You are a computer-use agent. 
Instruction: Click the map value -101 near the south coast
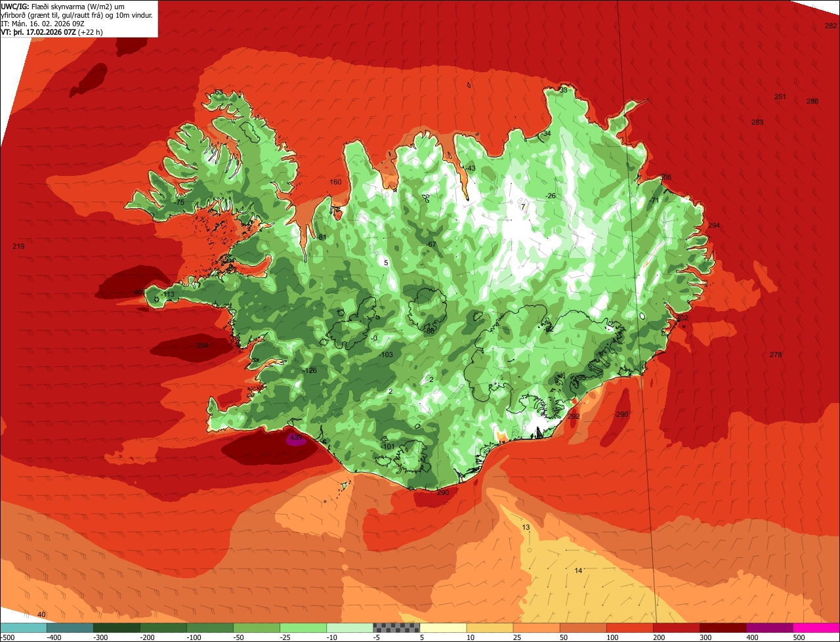point(388,446)
